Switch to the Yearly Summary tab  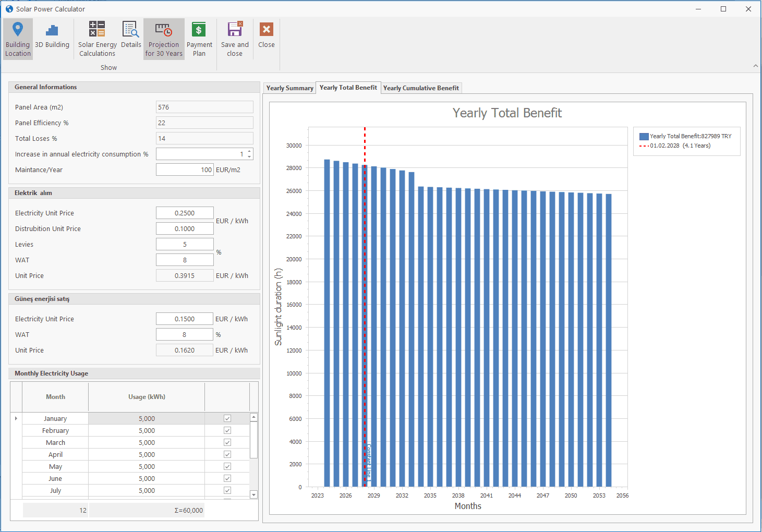(x=289, y=88)
